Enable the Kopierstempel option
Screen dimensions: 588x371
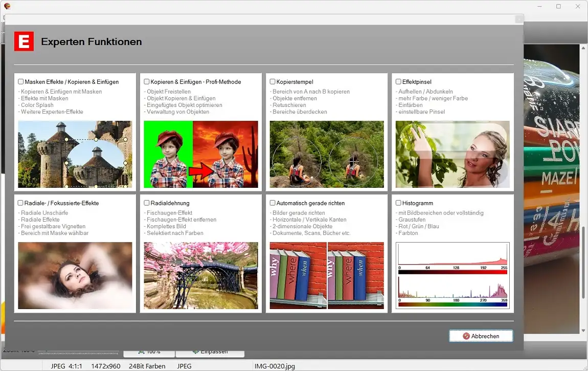point(273,81)
